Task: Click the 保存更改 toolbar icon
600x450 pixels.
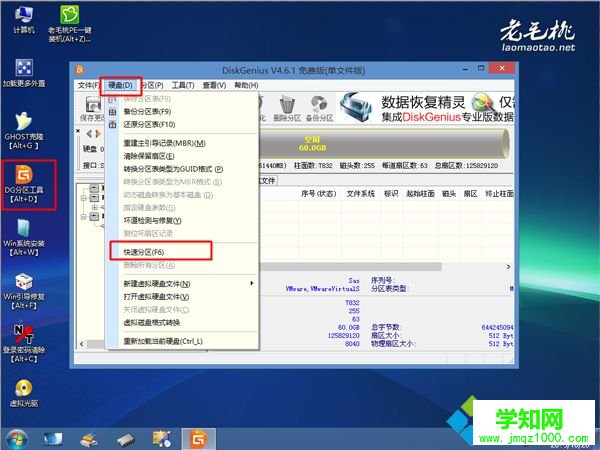Action: point(92,109)
